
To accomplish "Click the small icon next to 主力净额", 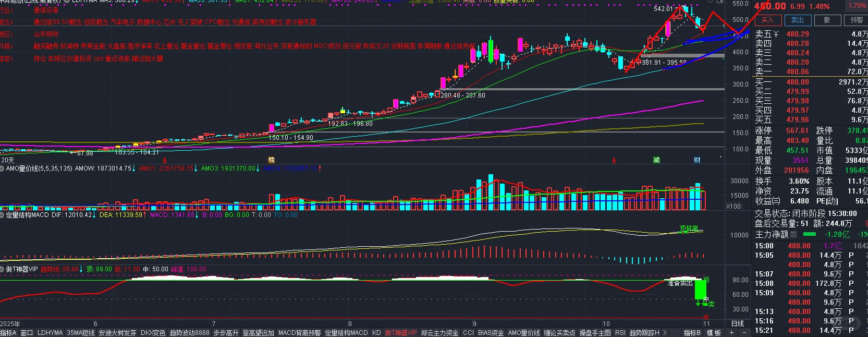I will coord(793,235).
